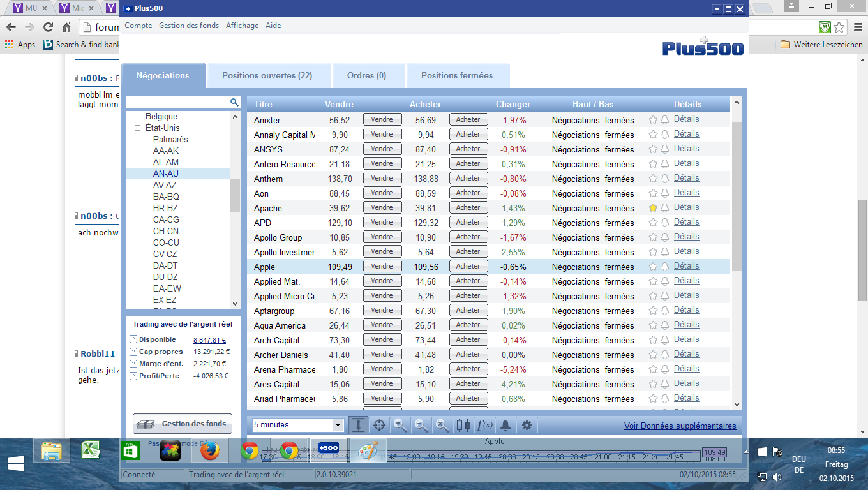
Task: Toggle favorite star for Apache
Action: 653,208
